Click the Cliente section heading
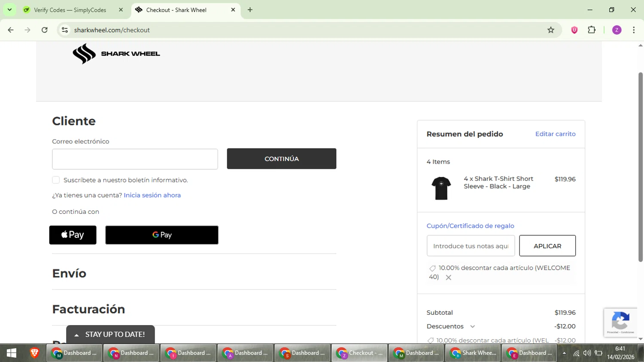This screenshot has width=644, height=362. coord(74,121)
